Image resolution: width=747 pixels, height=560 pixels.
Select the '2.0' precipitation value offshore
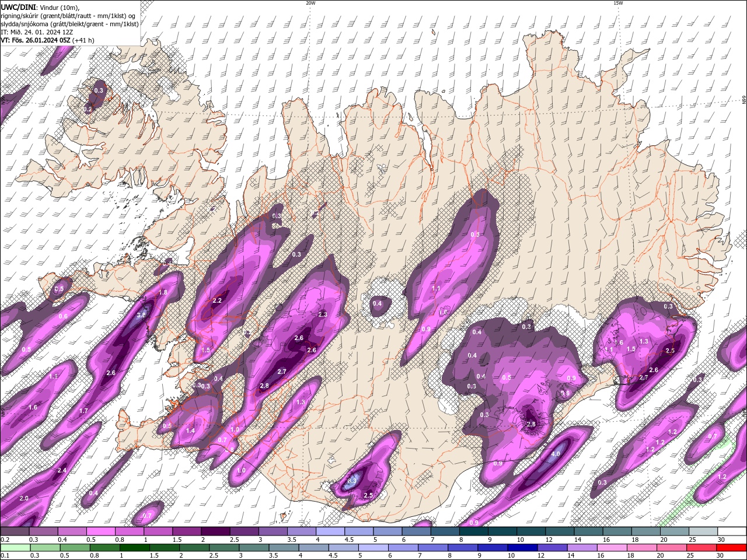pos(24,498)
